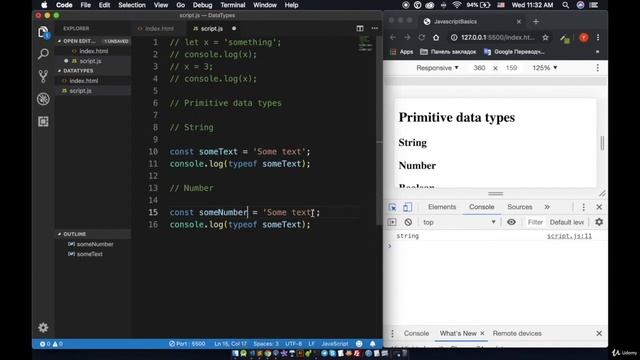Change the JavaScript language mode
Screen dimensions: 640x360
pyautogui.click(x=335, y=344)
